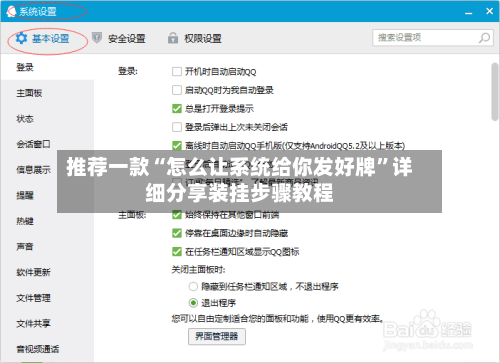This screenshot has width=500, height=363.
Task: Click the QQ penguin icon in title bar
Action: [11, 12]
